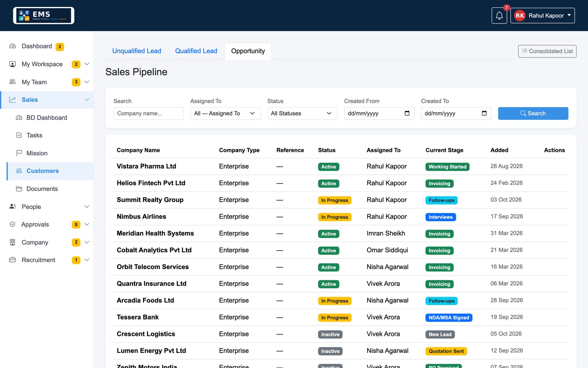Click the NDA/MSA Signed stage badge

449,318
